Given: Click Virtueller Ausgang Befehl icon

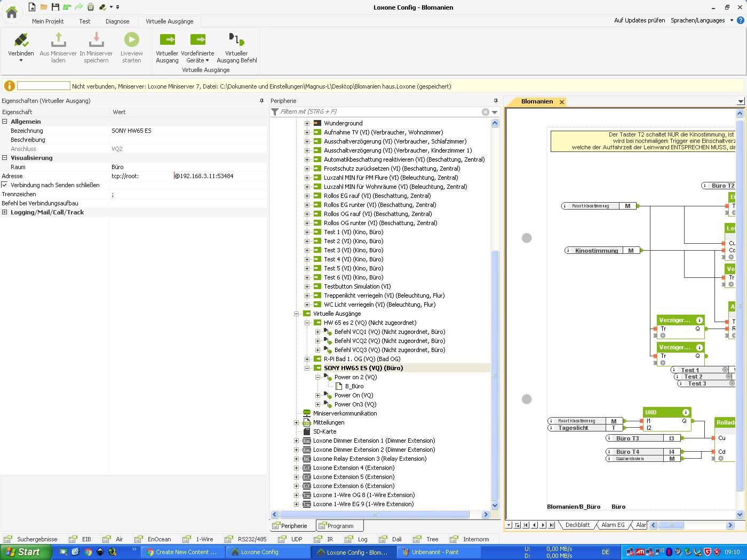Looking at the screenshot, I should tap(236, 41).
